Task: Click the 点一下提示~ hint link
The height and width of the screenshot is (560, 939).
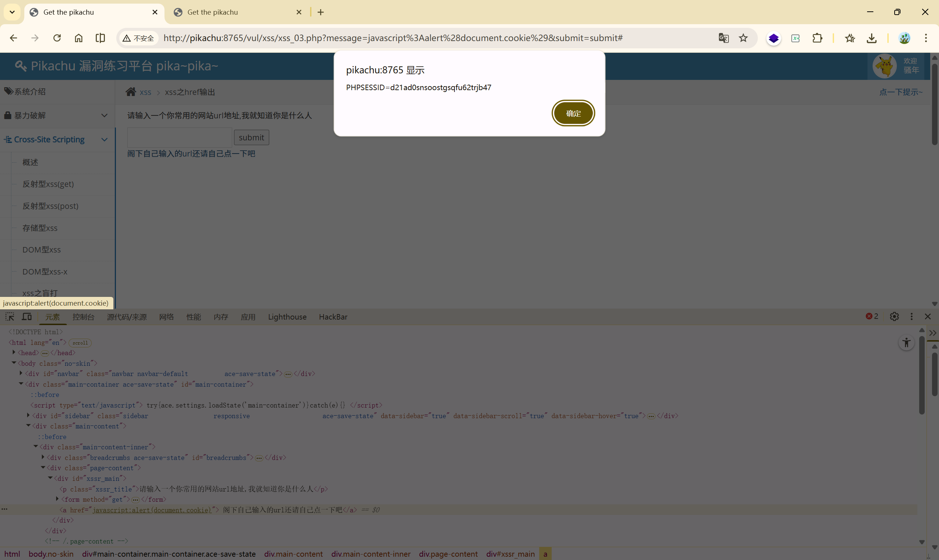Action: click(x=900, y=92)
